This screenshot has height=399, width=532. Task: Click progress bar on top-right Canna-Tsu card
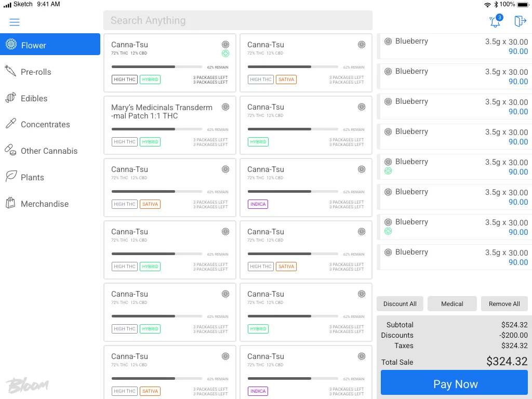pos(293,67)
